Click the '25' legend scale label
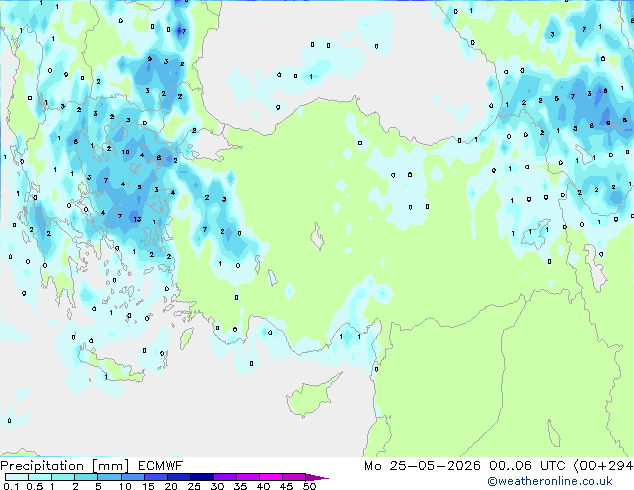634x490 pixels. point(194,486)
